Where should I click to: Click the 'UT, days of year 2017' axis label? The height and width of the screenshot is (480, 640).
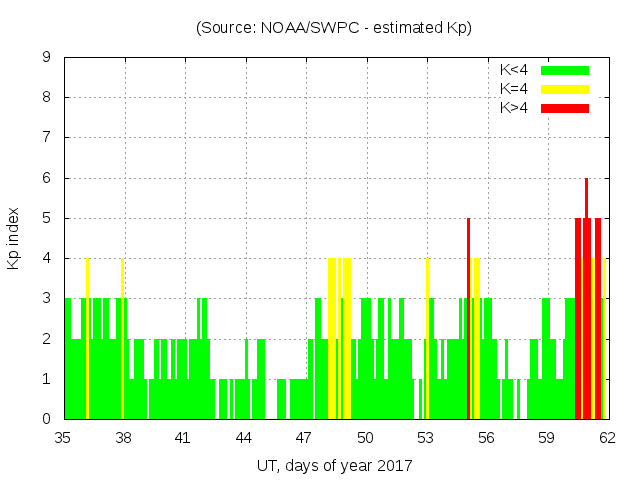point(334,465)
